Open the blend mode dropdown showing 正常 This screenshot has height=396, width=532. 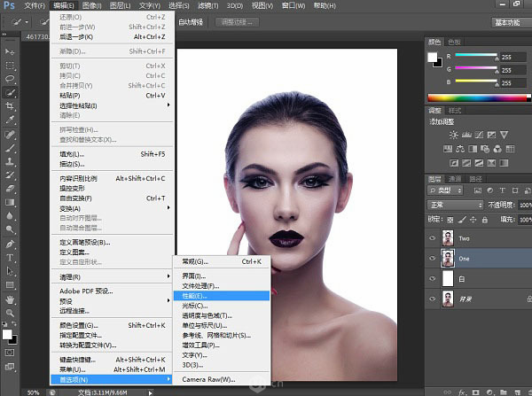(455, 205)
